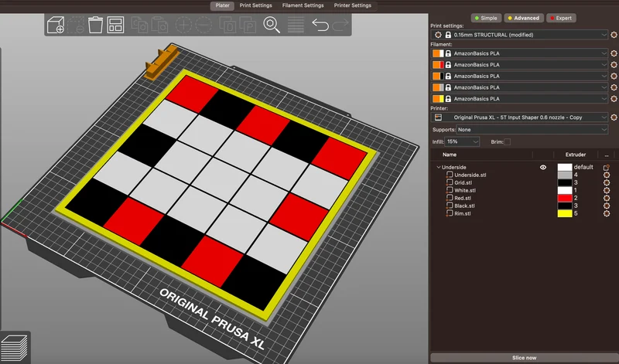Open the Search magnifier tool
The width and height of the screenshot is (619, 364).
[x=272, y=25]
